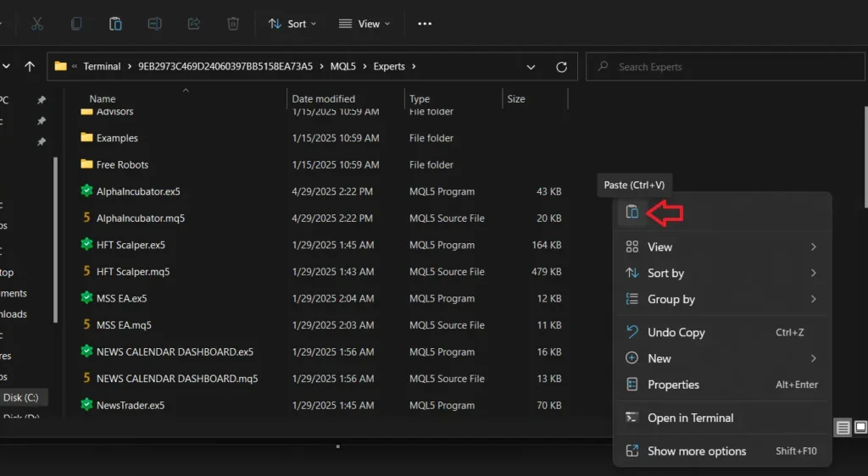Click the first pin icon in navigation pane

[41, 100]
